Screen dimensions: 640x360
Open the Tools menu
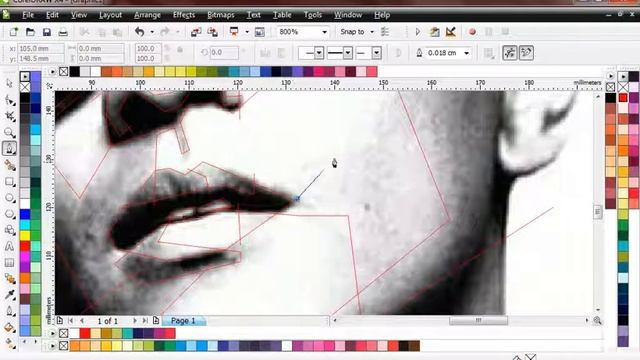[313, 15]
